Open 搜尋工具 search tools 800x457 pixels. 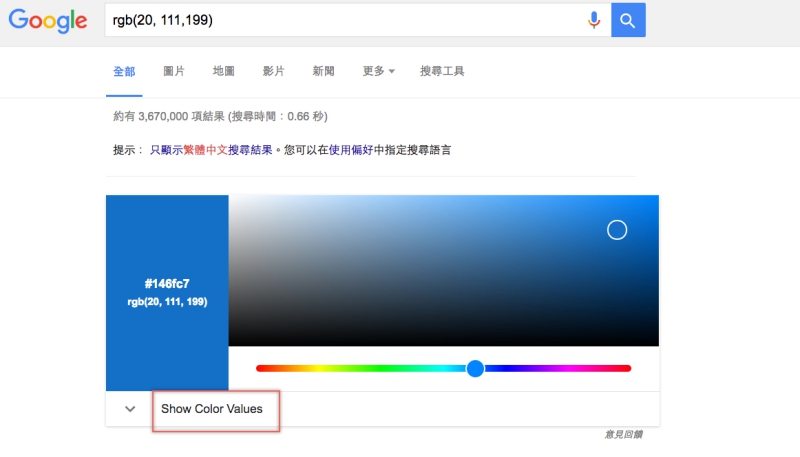click(442, 71)
